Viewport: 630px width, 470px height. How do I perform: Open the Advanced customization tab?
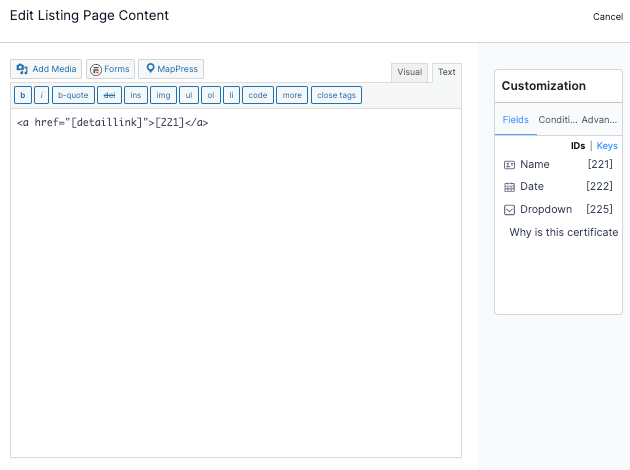(599, 120)
